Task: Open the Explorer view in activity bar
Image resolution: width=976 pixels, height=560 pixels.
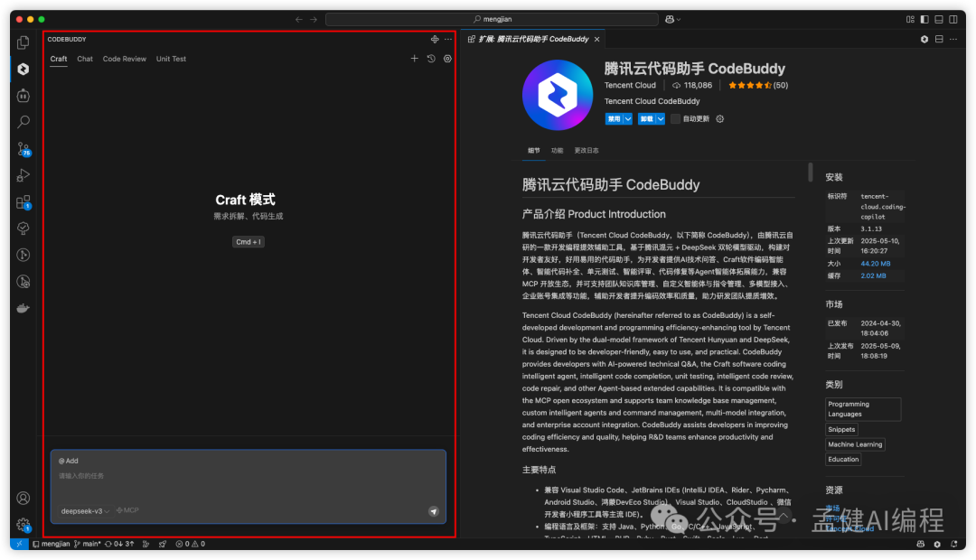Action: point(23,42)
